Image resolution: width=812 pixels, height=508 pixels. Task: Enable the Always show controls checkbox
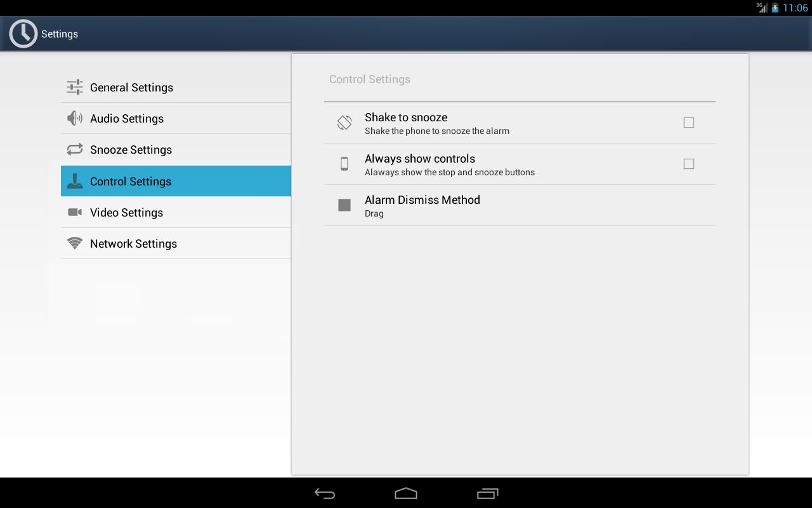click(x=689, y=164)
